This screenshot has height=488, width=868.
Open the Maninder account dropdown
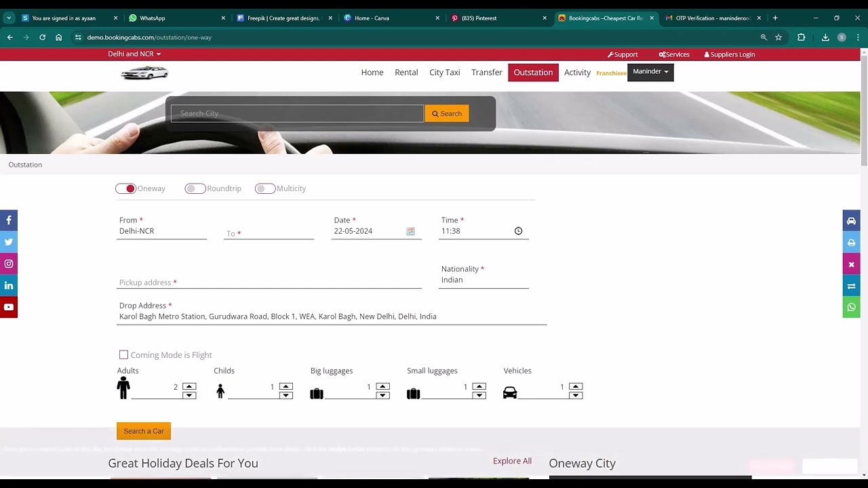point(650,72)
